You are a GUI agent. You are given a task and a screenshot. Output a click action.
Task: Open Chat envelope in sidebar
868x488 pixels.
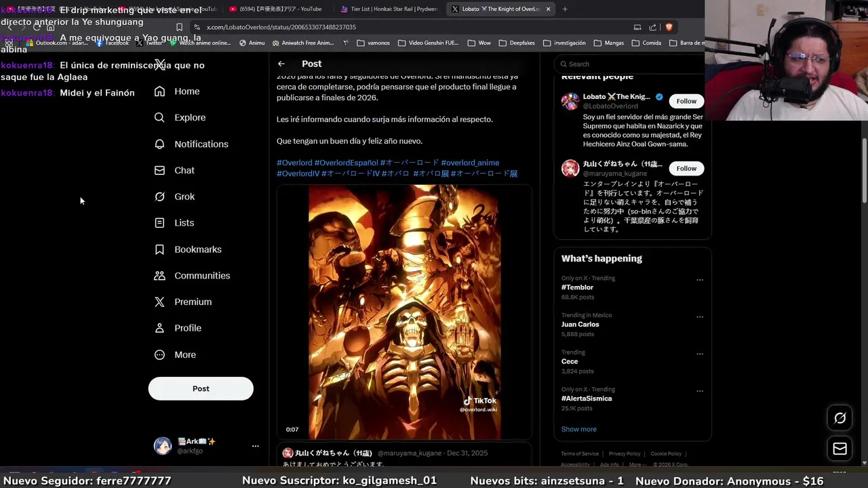coord(174,170)
